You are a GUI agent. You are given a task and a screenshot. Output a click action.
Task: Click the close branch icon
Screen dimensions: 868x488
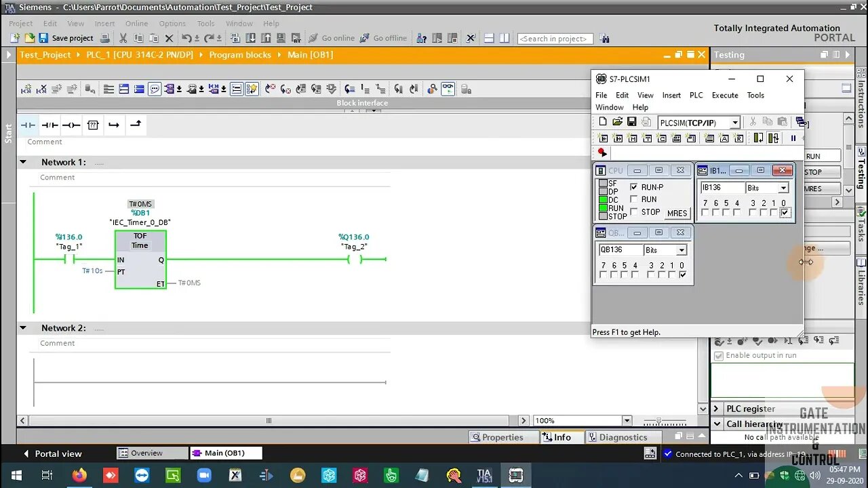(136, 125)
